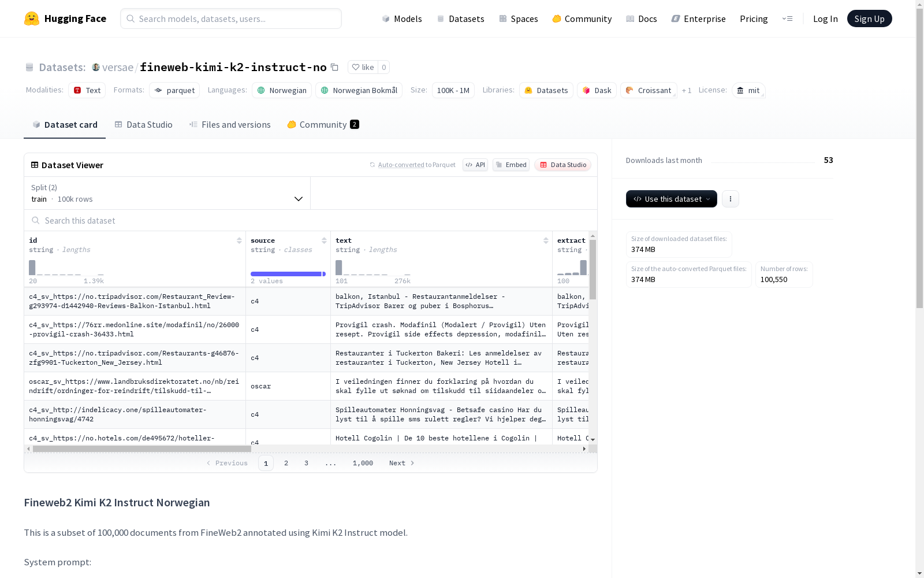
Task: Select the Restauranter i Tuckerton text cell
Action: point(441,358)
